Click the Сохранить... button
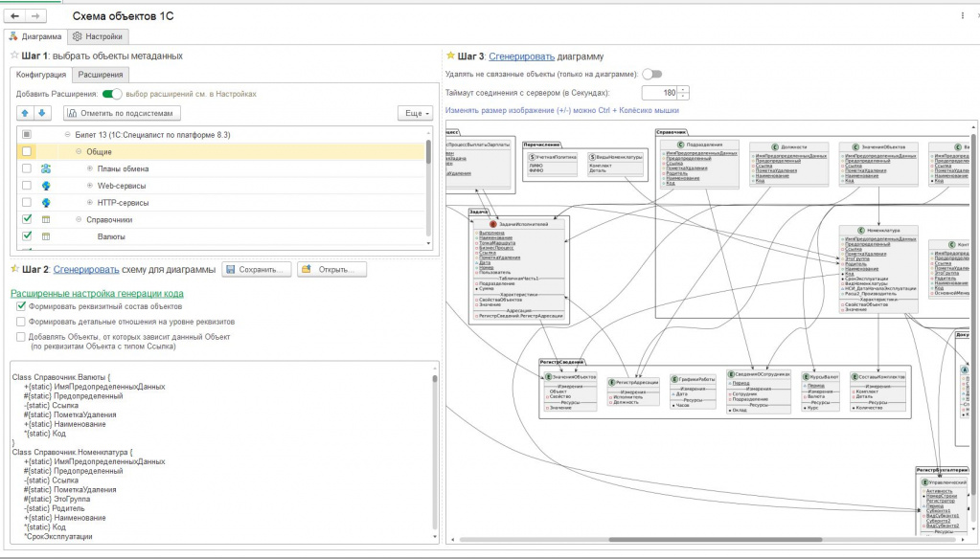The height and width of the screenshot is (559, 980). tap(256, 270)
